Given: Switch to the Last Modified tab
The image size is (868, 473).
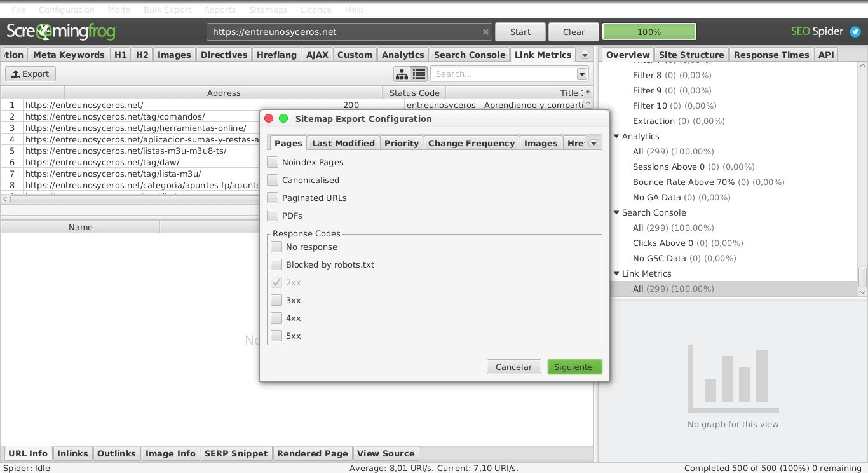Looking at the screenshot, I should click(343, 143).
